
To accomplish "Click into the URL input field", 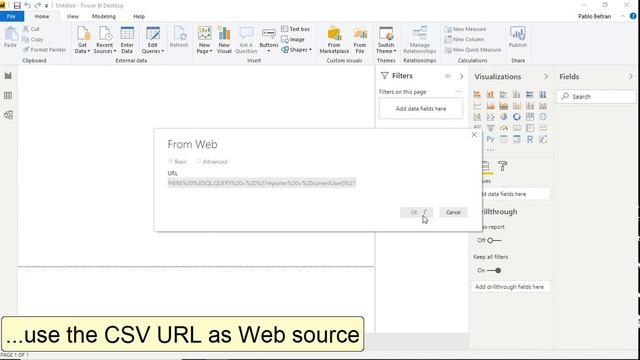I will [x=262, y=183].
